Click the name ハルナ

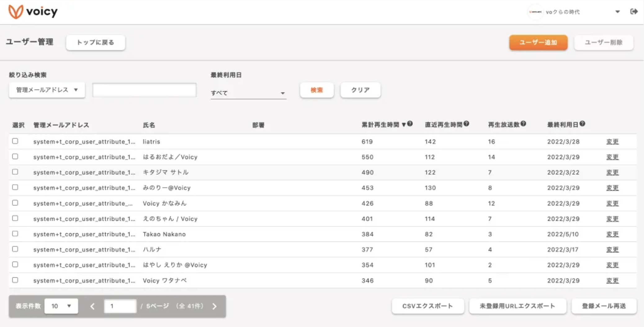point(152,249)
